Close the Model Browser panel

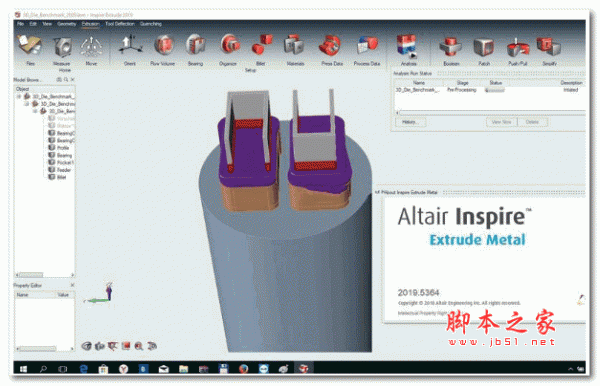[x=72, y=80]
